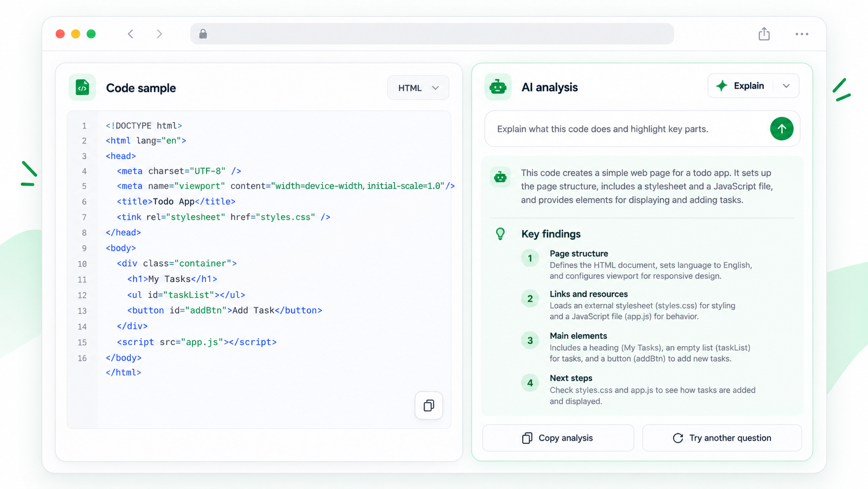Click the Copy analysis button
The height and width of the screenshot is (489, 868).
click(558, 438)
